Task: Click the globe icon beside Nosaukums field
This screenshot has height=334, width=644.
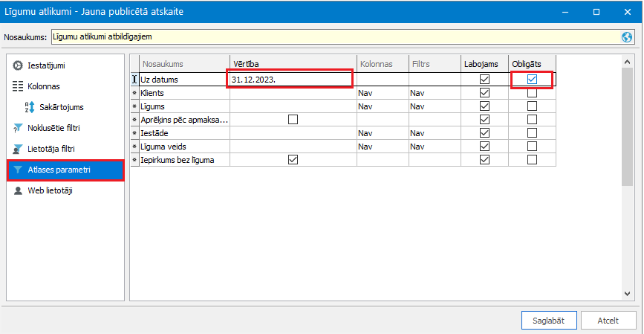Action: coord(627,37)
